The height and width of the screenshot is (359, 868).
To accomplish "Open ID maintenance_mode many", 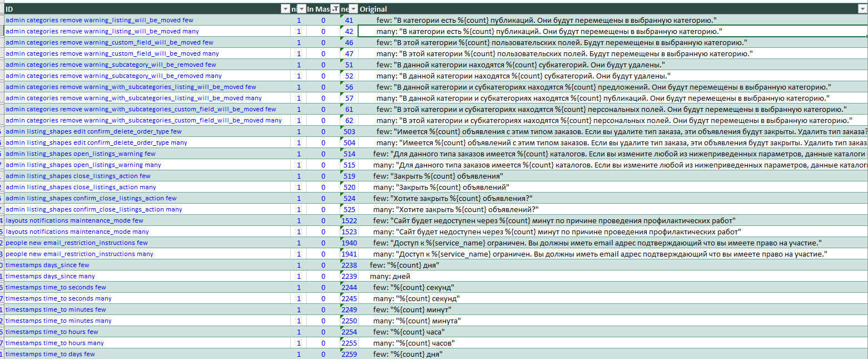I will pos(77,232).
